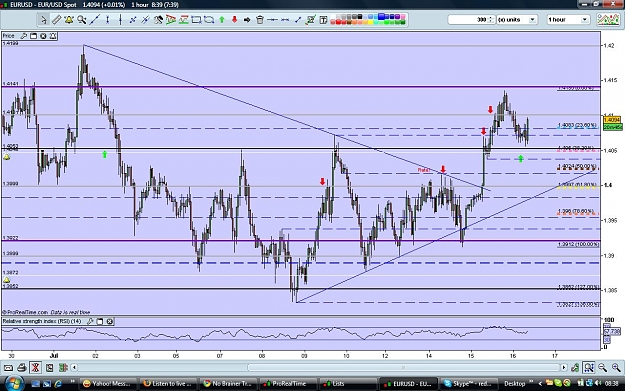Insert a red down arrow marker
625x391 pixels.
(x=234, y=20)
